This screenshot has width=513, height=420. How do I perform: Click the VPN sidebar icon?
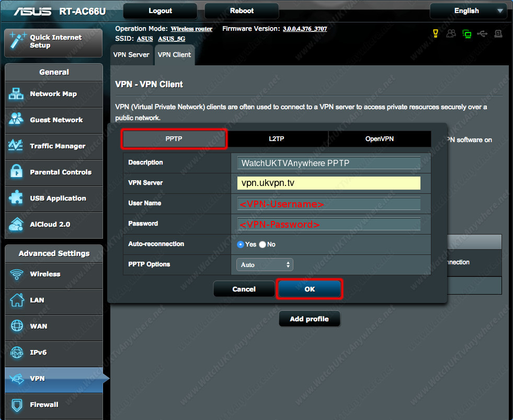(17, 379)
